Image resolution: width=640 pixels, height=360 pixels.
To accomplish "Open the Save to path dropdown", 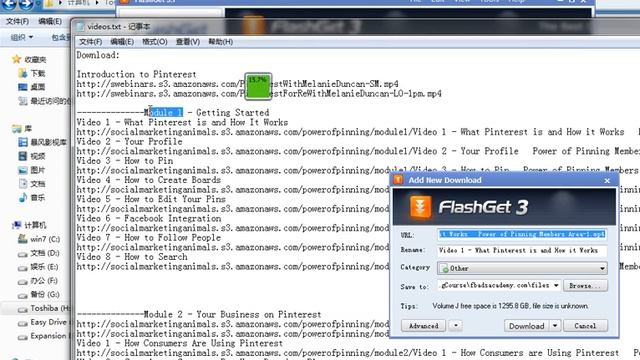I will click(x=556, y=285).
